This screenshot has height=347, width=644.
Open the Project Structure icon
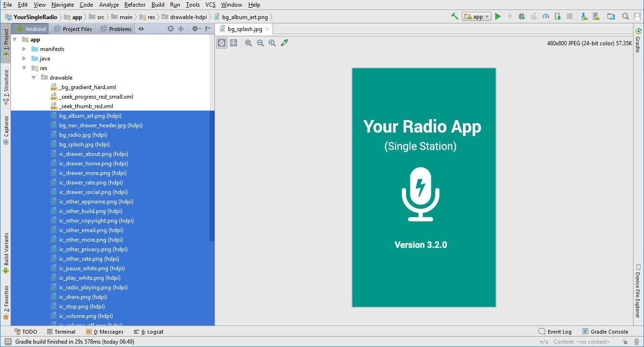point(611,17)
